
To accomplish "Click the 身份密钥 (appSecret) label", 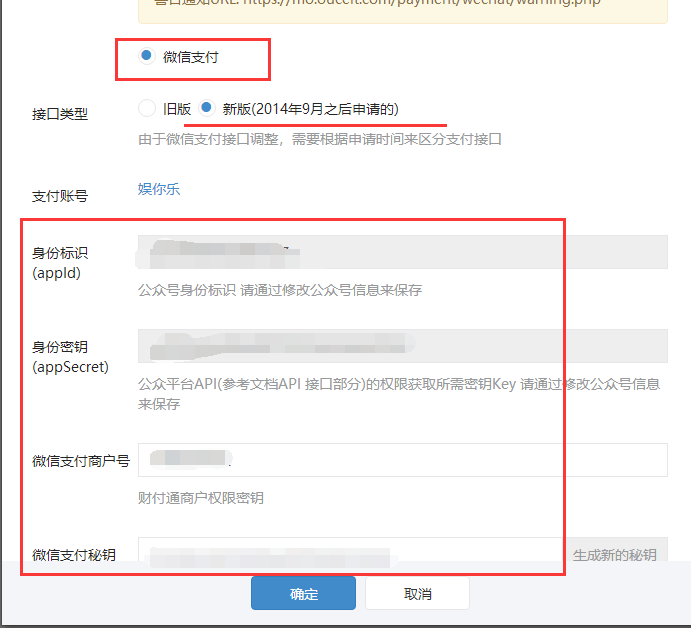I will tap(71, 357).
